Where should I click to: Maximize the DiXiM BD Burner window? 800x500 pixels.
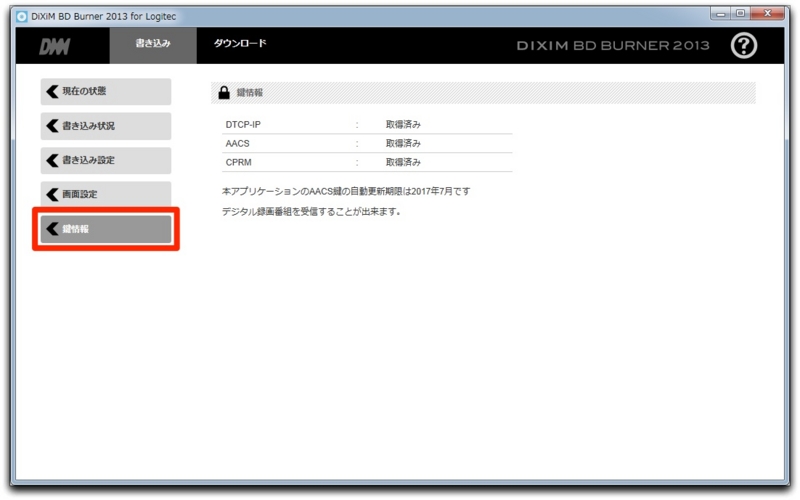[740, 14]
